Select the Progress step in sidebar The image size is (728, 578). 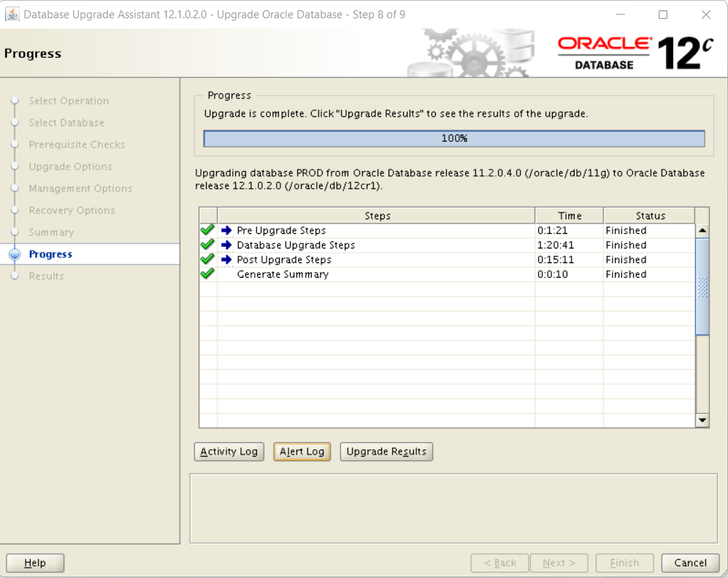point(50,254)
